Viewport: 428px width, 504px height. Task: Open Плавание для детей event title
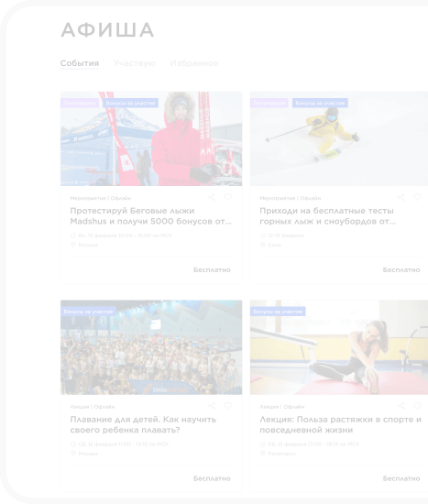tap(143, 424)
